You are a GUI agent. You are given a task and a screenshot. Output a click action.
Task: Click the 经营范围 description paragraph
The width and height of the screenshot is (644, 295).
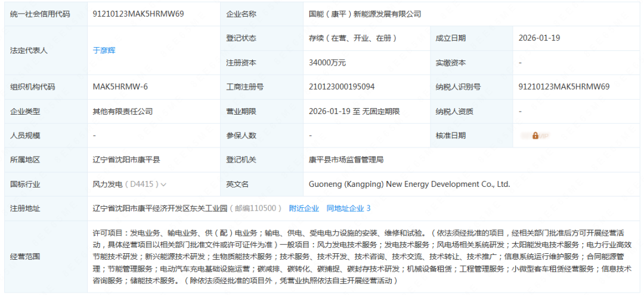(362, 256)
